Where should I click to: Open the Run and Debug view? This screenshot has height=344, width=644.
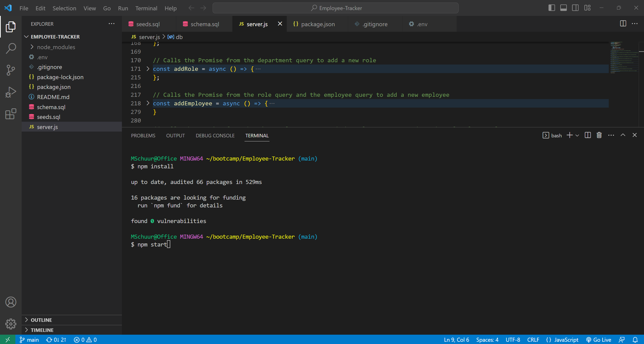[10, 92]
